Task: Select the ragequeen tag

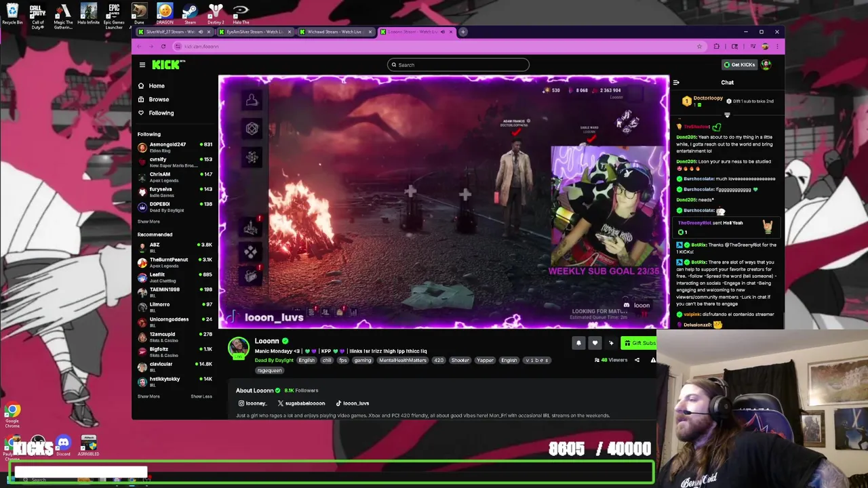Action: tap(269, 371)
